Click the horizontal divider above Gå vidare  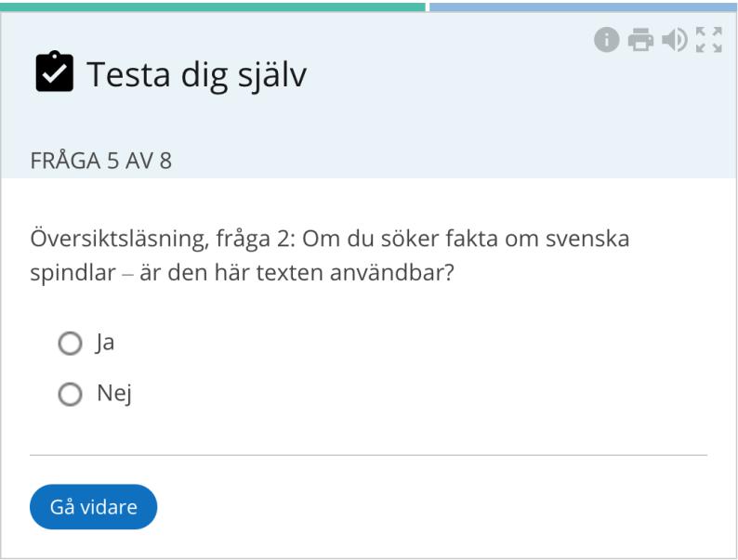368,455
